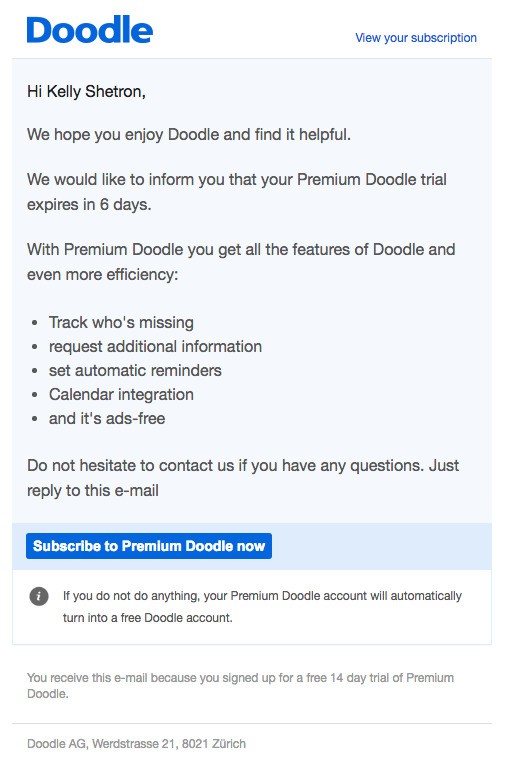Click the Doodle AG Werdstrasse address footer
Screen dimensions: 508x757
[x=136, y=743]
